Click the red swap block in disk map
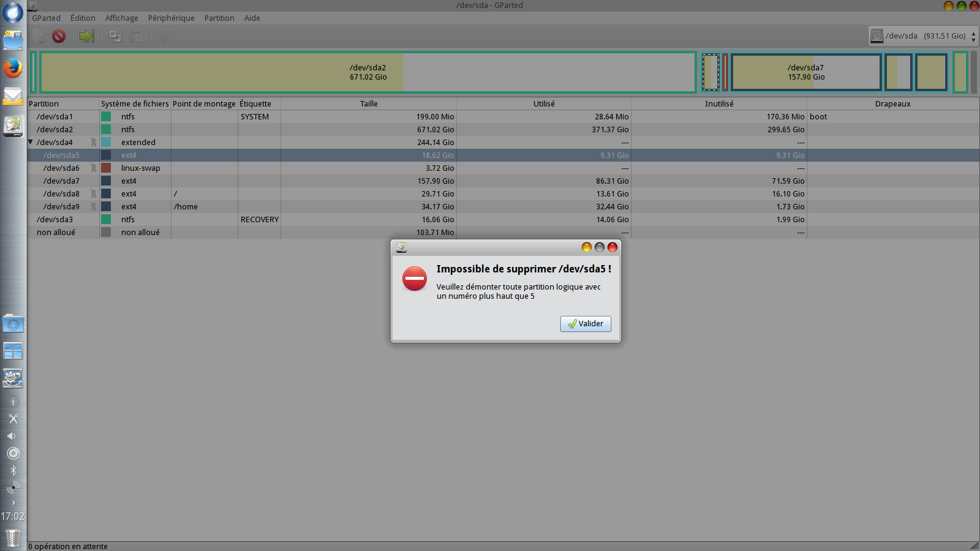Viewport: 980px width, 551px height. tap(725, 72)
